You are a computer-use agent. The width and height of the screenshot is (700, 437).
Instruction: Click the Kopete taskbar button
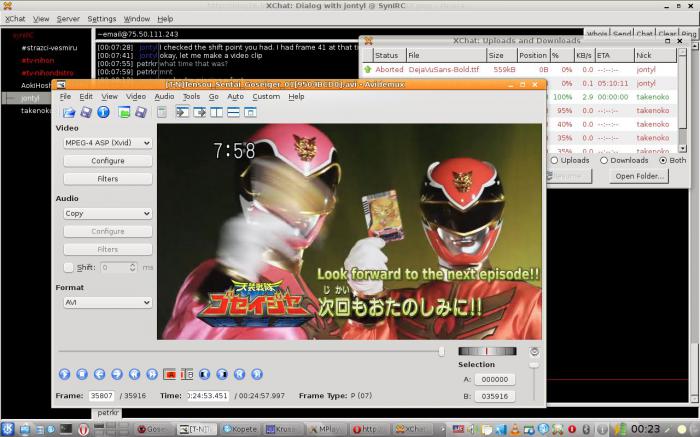(x=240, y=429)
